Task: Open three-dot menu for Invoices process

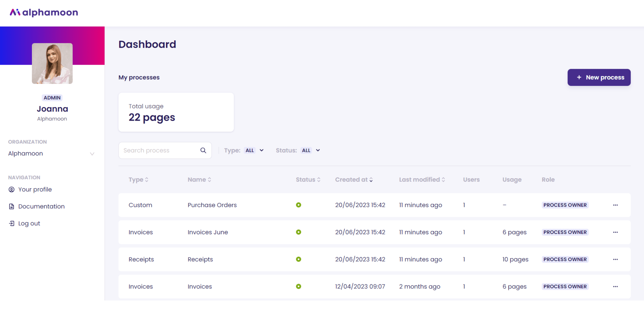Action: coord(615,286)
